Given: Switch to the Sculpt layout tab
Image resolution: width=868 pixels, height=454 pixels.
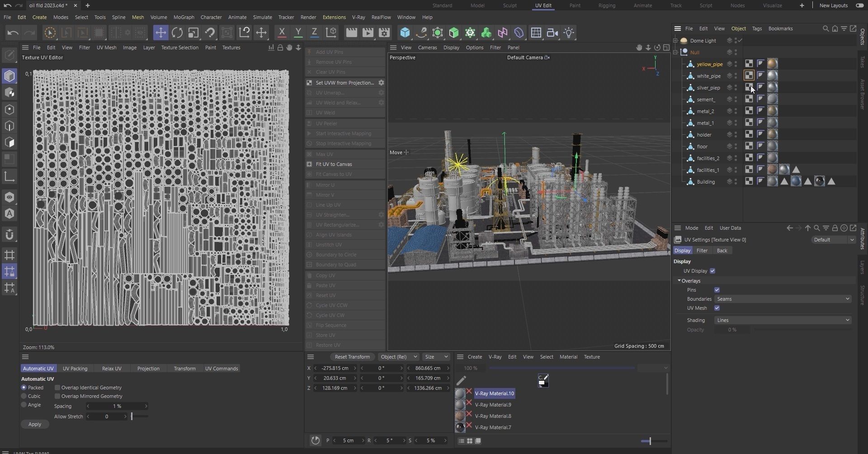Looking at the screenshot, I should (509, 5).
